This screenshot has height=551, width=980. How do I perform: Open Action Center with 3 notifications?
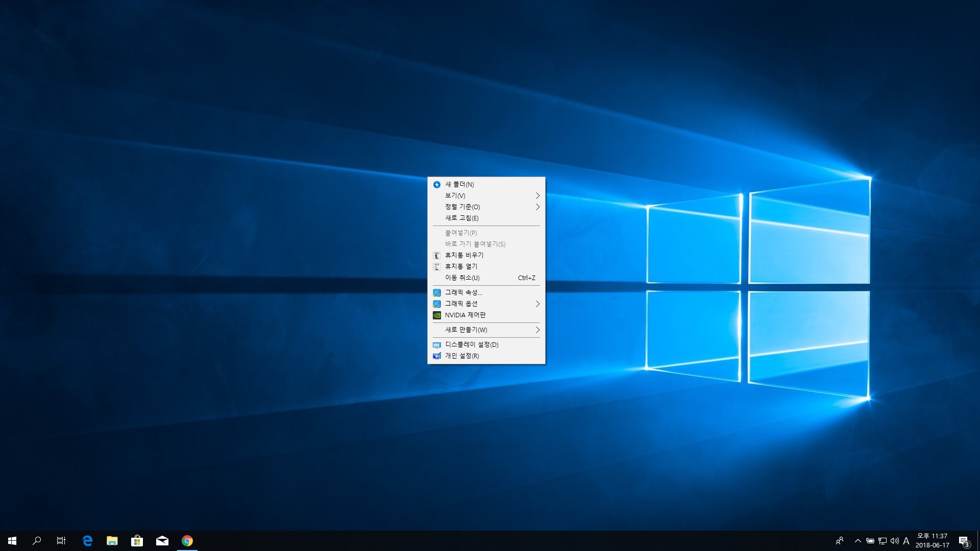964,541
